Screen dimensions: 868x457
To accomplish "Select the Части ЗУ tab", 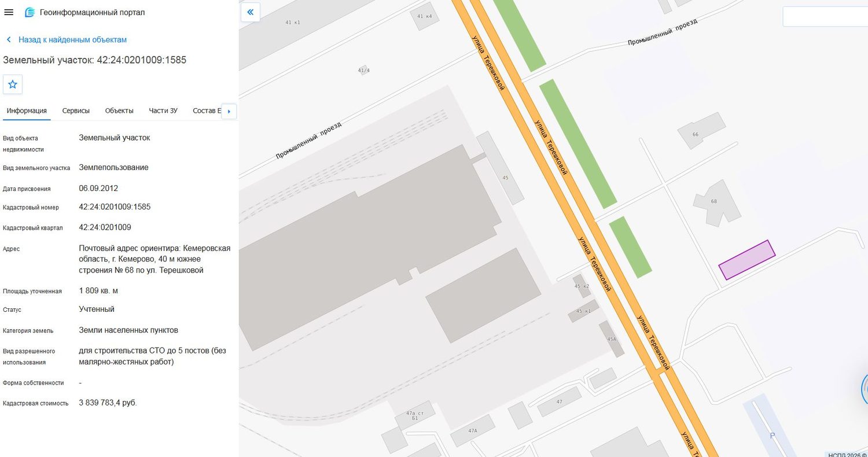I will [163, 110].
